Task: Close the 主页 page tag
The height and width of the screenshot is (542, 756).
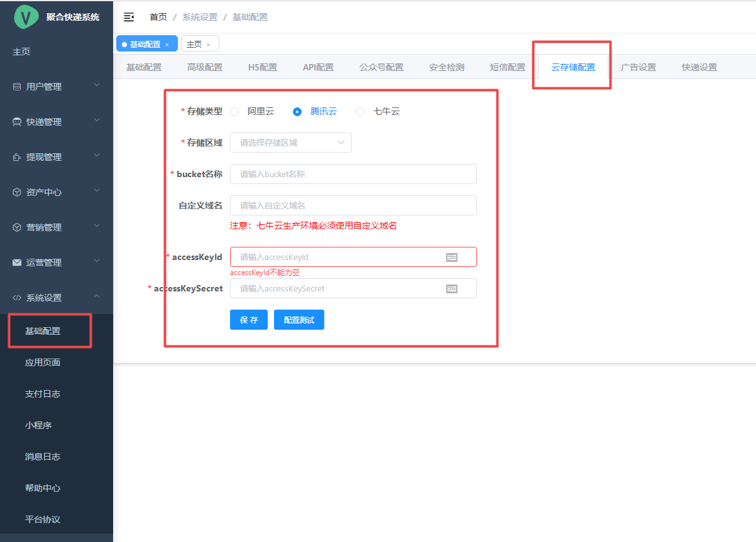Action: tap(208, 45)
